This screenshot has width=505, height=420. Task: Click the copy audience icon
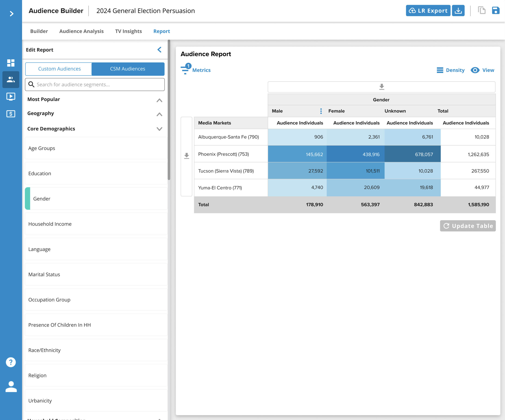pyautogui.click(x=482, y=11)
